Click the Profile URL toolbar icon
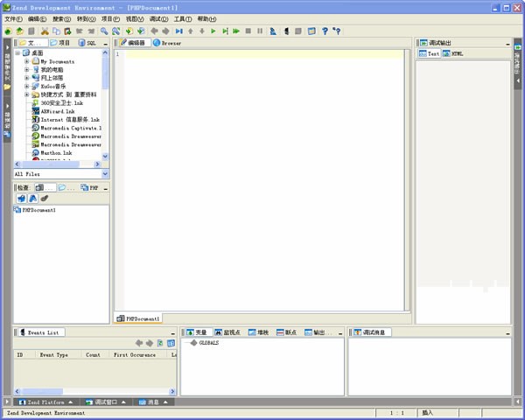This screenshot has width=525, height=420. pyautogui.click(x=273, y=31)
